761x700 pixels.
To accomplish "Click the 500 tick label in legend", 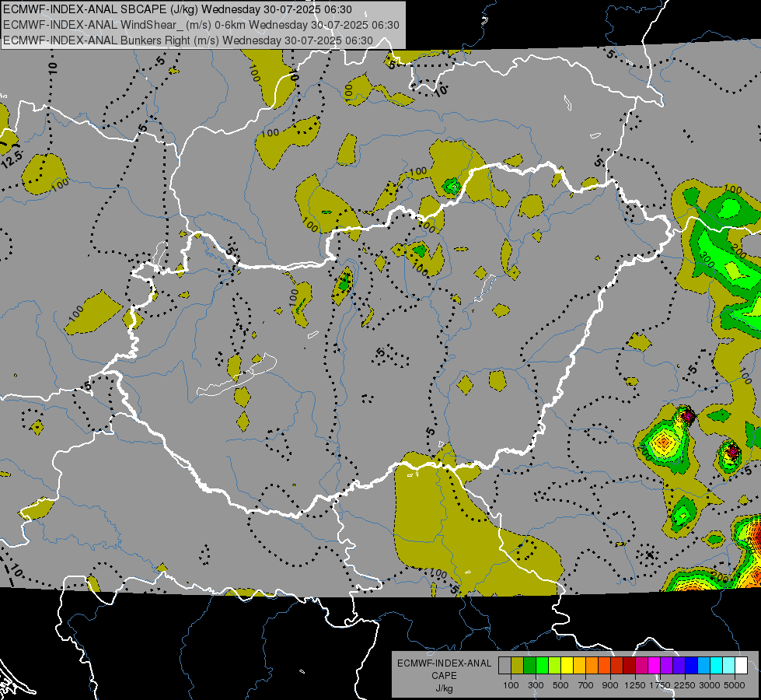I will pos(560,685).
